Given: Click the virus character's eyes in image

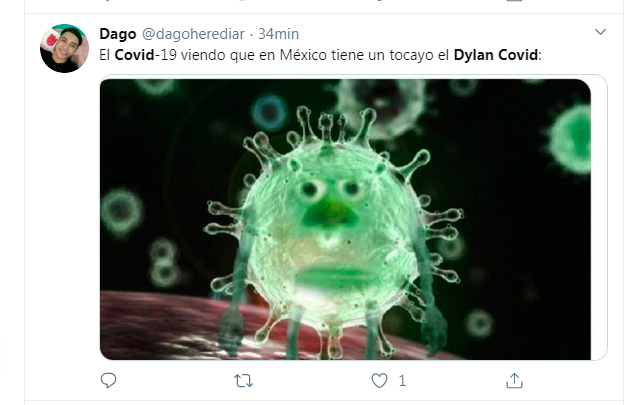Looking at the screenshot, I should (x=330, y=189).
